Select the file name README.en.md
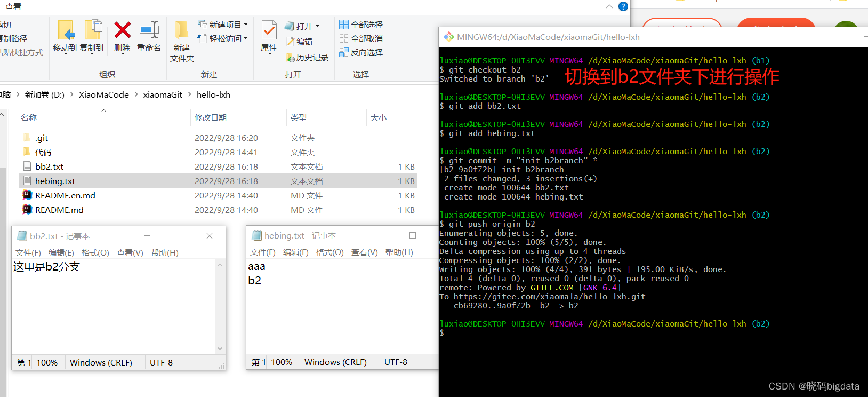 tap(65, 195)
